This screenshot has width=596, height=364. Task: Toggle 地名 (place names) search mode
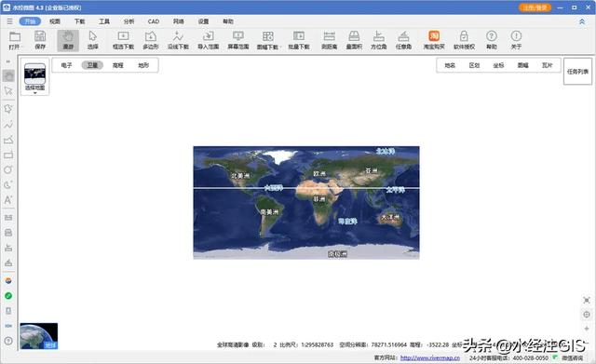coord(450,65)
